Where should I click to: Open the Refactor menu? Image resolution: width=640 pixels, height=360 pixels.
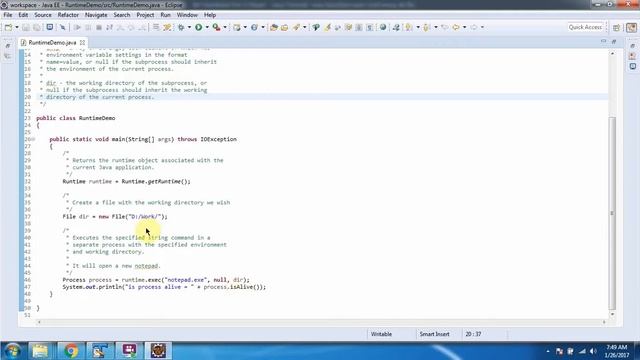point(68,15)
